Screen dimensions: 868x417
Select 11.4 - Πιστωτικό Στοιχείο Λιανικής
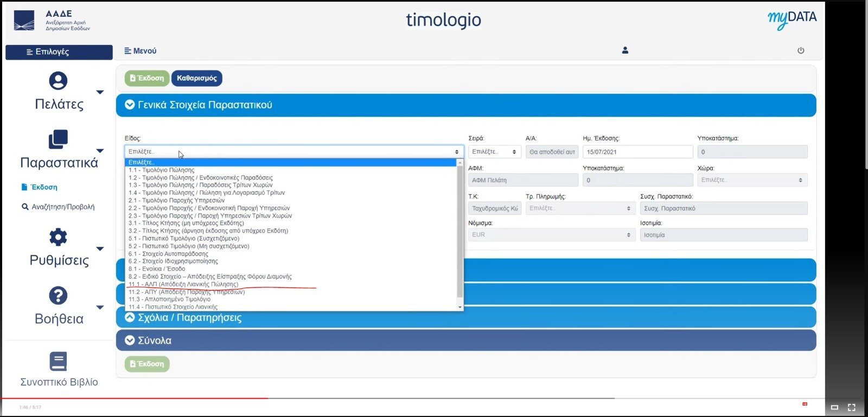tap(291, 307)
